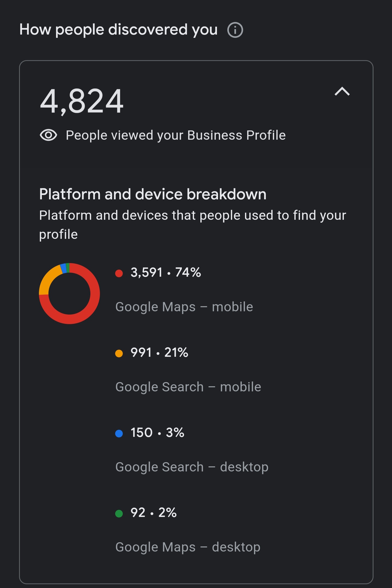The width and height of the screenshot is (392, 588).
Task: Click the '4,824' total views figure
Action: (82, 102)
